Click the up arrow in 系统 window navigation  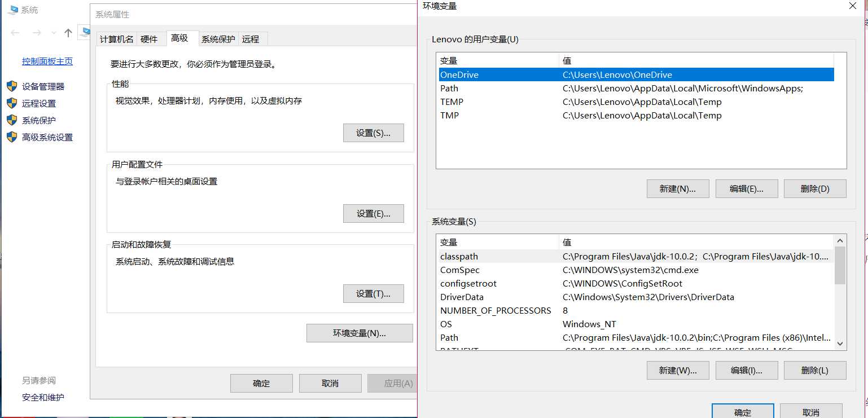pyautogui.click(x=68, y=33)
